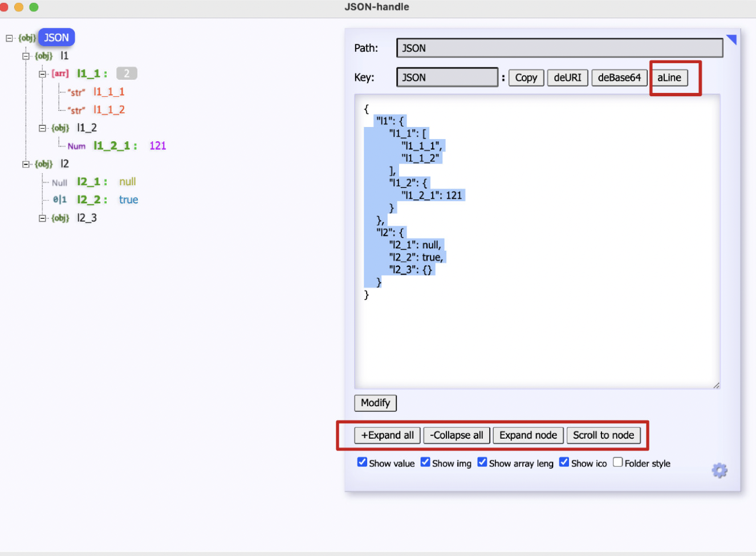Select tree node label l2
The width and height of the screenshot is (756, 556).
pos(64,164)
